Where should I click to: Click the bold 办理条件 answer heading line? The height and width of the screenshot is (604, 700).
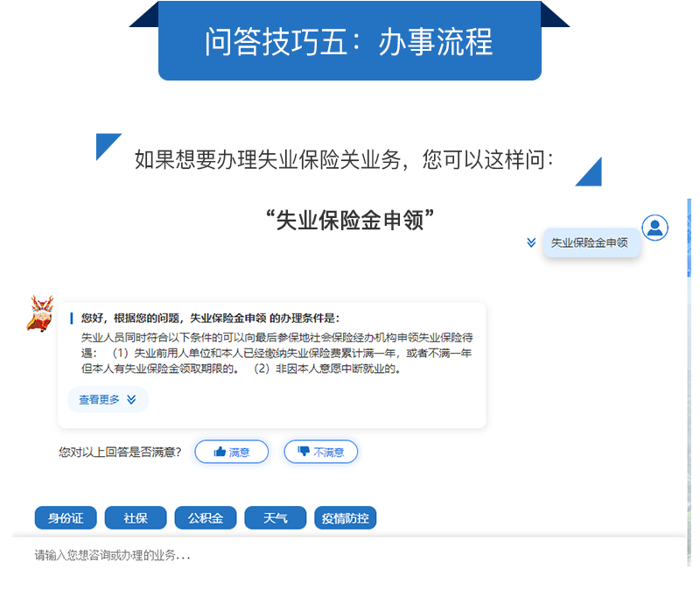[x=210, y=318]
